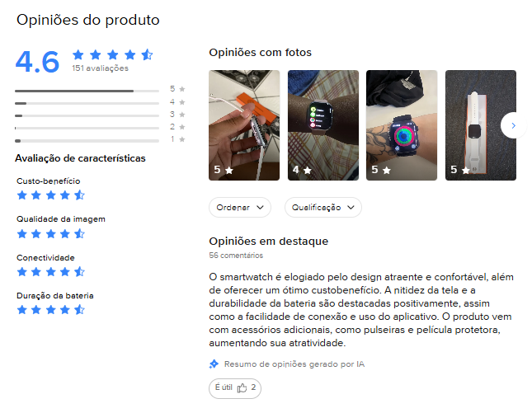Image resolution: width=532 pixels, height=413 pixels.
Task: Click the AI sparkle icon beside Resumo de opiniões
Action: pyautogui.click(x=214, y=364)
